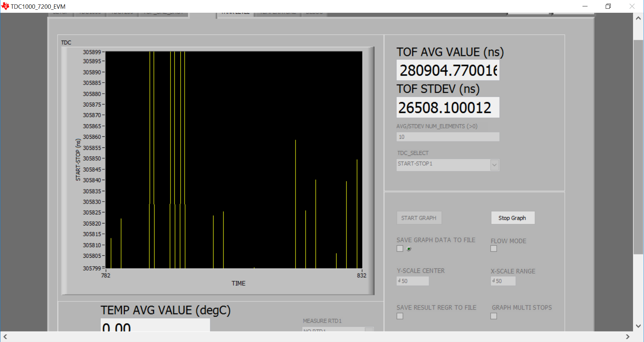
Task: Click the TOF STDEV (ns) label
Action: pos(438,89)
